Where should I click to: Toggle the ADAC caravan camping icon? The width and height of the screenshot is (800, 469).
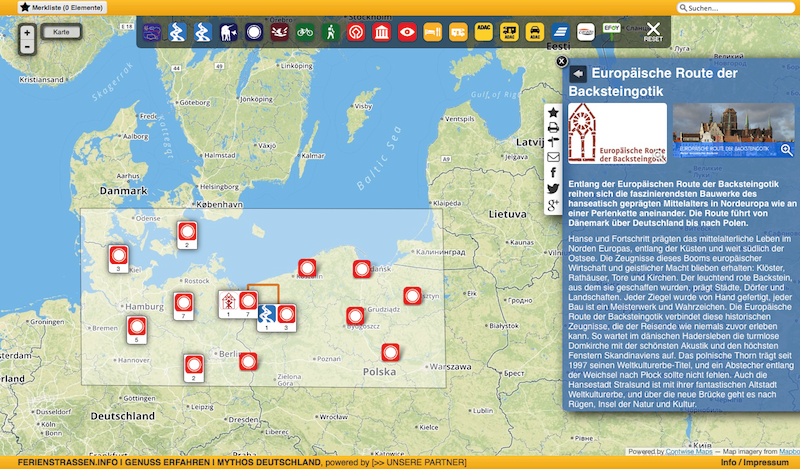pos(509,32)
